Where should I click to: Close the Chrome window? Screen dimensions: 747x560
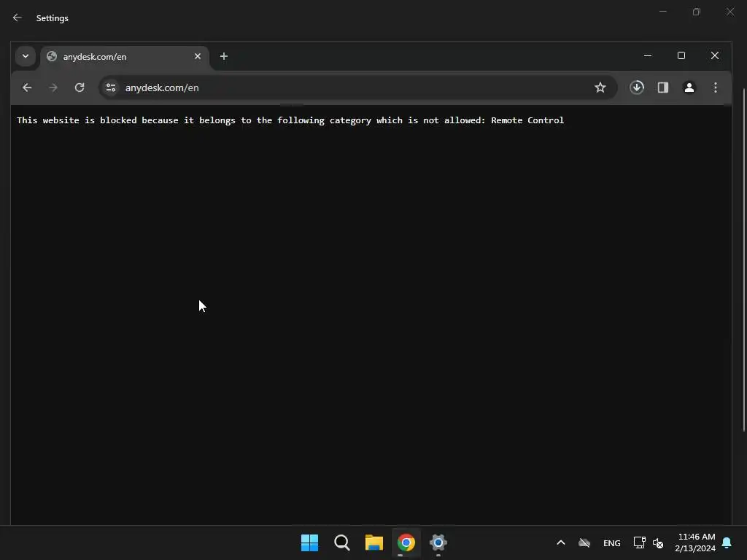tap(715, 55)
